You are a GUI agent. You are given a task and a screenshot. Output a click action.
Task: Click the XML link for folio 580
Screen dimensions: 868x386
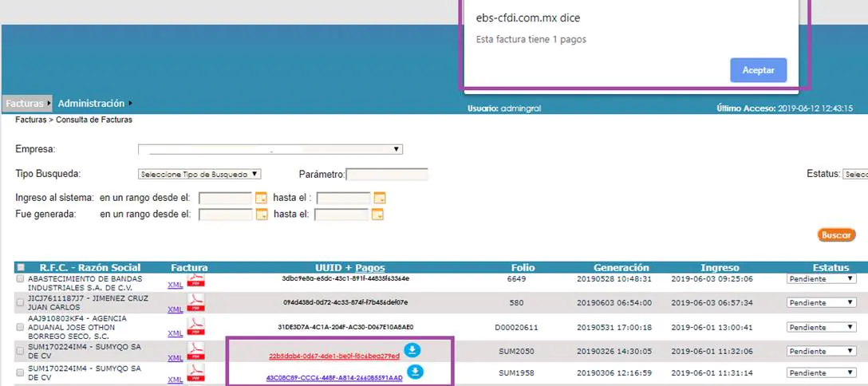(x=175, y=309)
